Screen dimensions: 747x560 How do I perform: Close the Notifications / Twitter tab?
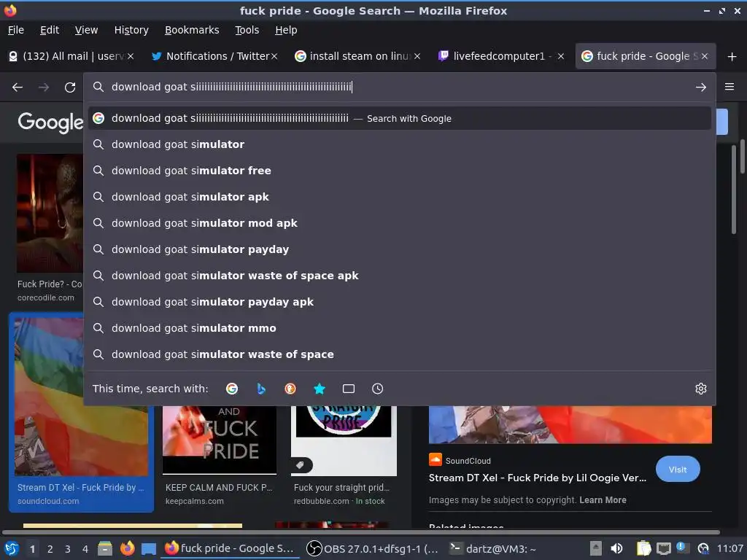pyautogui.click(x=274, y=56)
